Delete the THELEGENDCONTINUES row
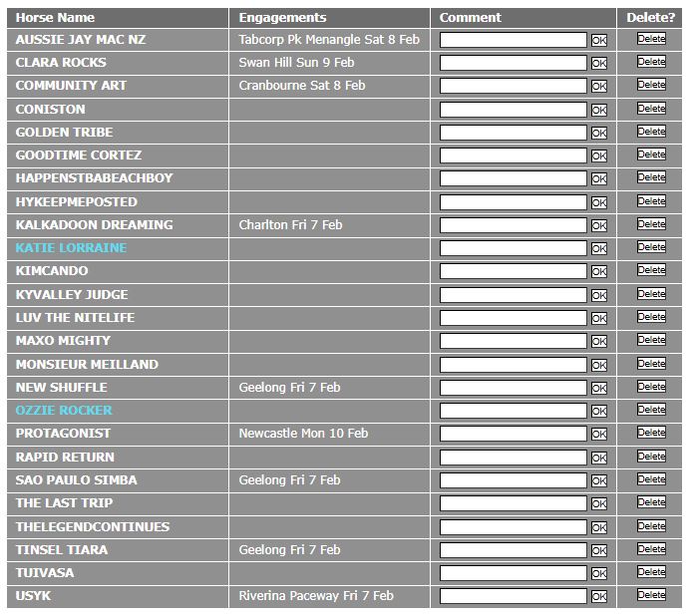The image size is (696, 616). [651, 527]
